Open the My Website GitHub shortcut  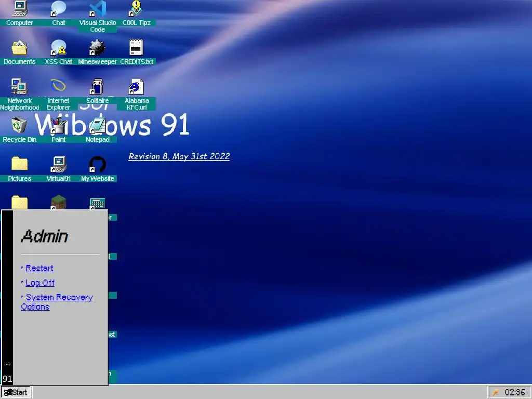(97, 169)
